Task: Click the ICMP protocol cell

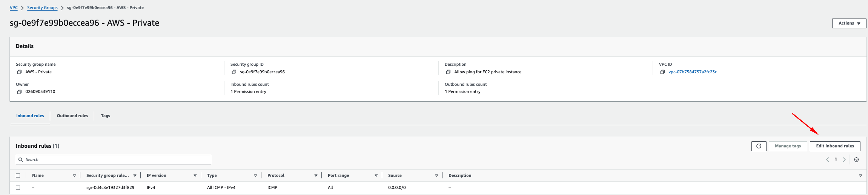Action: click(x=272, y=187)
